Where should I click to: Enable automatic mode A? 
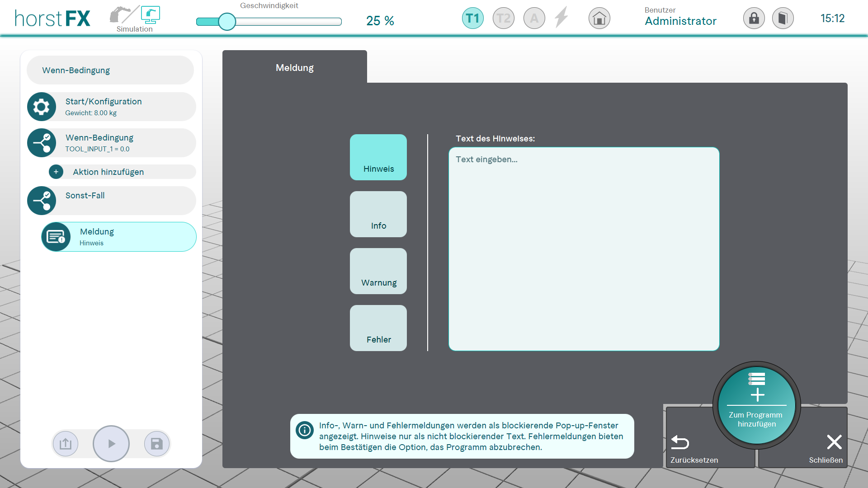(x=534, y=19)
